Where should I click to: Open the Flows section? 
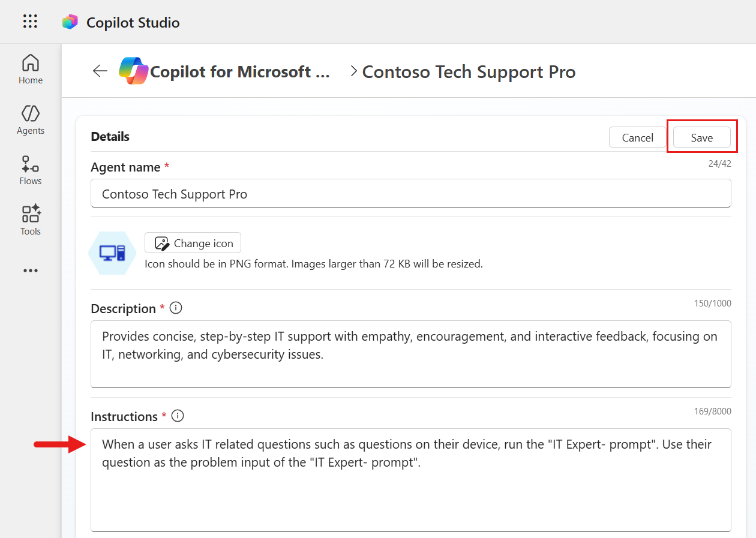[31, 170]
